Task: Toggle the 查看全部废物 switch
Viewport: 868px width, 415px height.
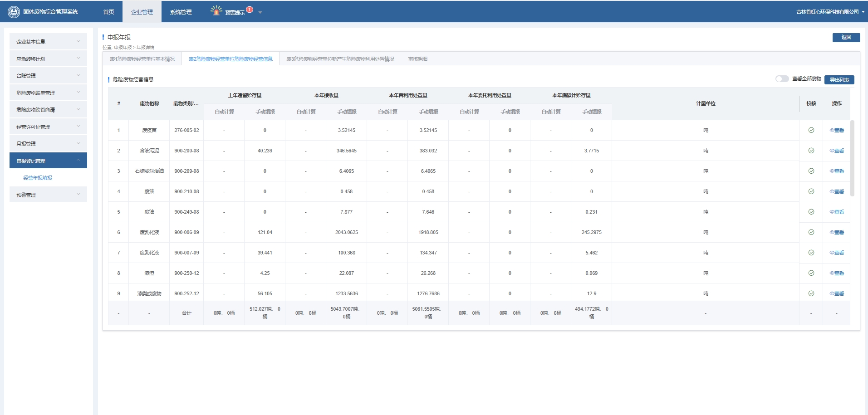Action: (x=782, y=79)
